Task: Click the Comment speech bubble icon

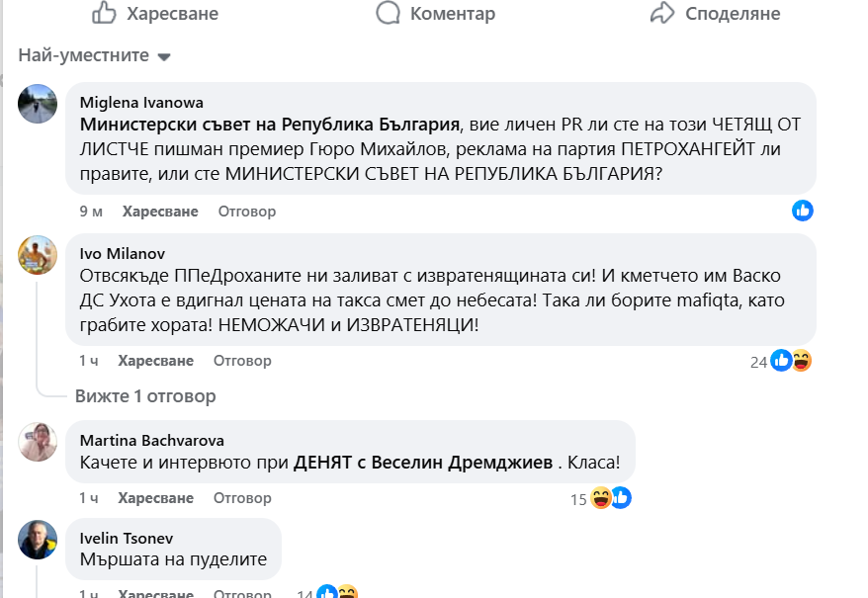Action: click(x=389, y=13)
